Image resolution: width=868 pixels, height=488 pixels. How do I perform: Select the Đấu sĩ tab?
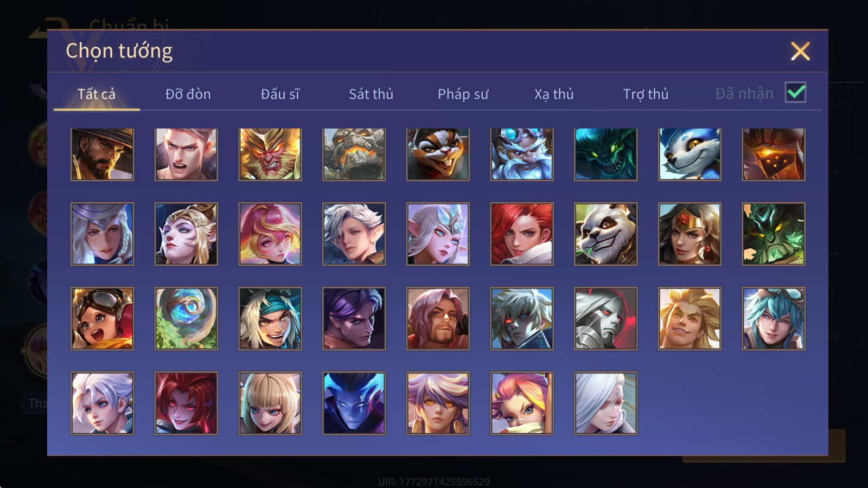280,94
